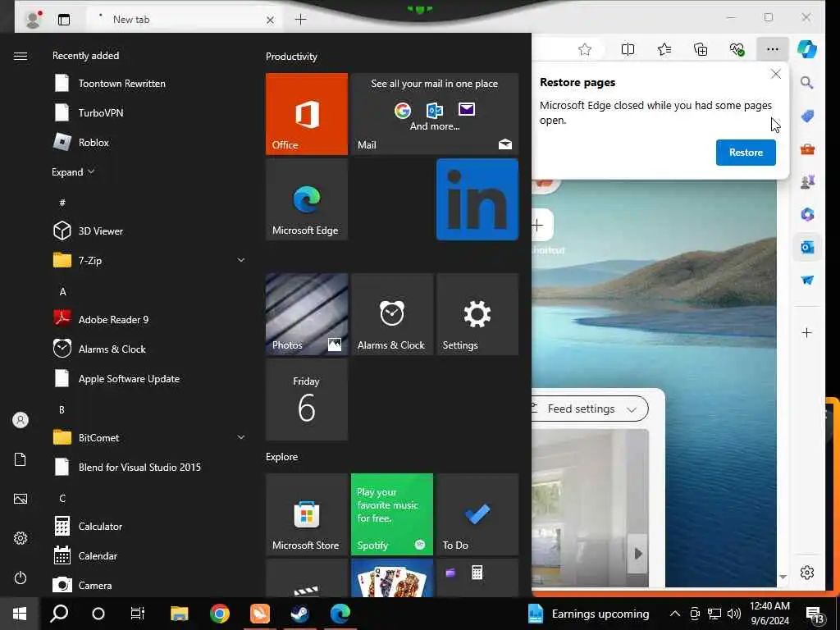840x630 pixels.
Task: Open the Office tile
Action: pyautogui.click(x=307, y=113)
